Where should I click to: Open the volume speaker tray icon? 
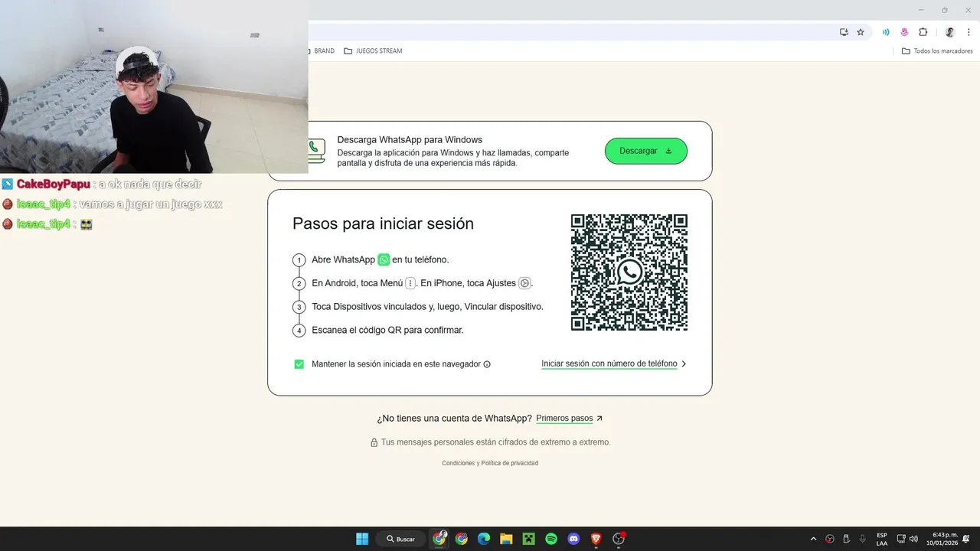[x=913, y=539]
